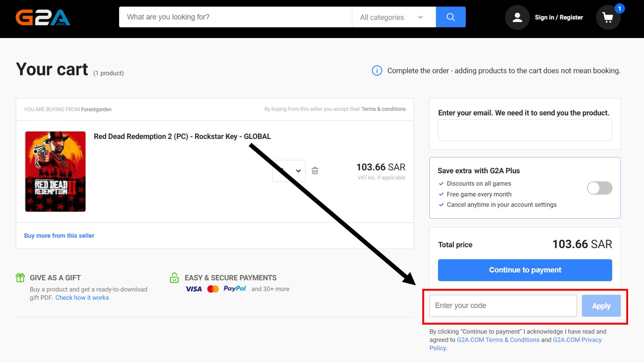Screen dimensions: 644x363
Task: Open Red Dead Redemption 2 product title
Action: (182, 136)
